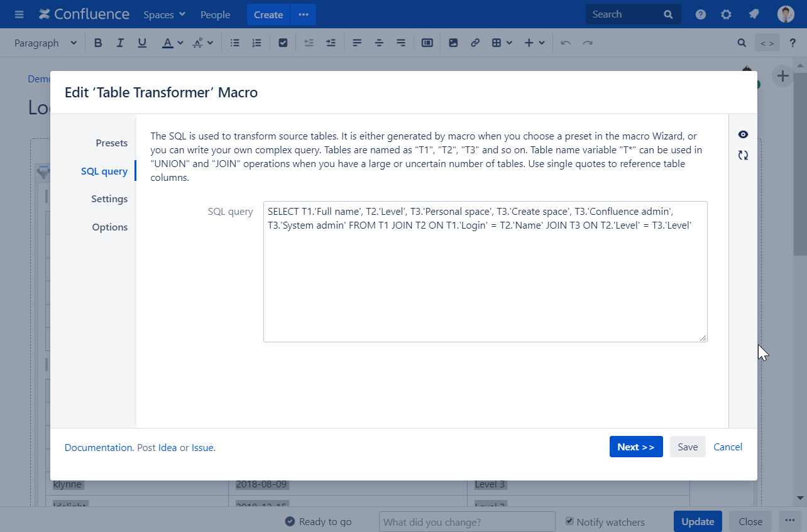Click the task list checkbox icon
This screenshot has width=807, height=532.
click(x=283, y=43)
